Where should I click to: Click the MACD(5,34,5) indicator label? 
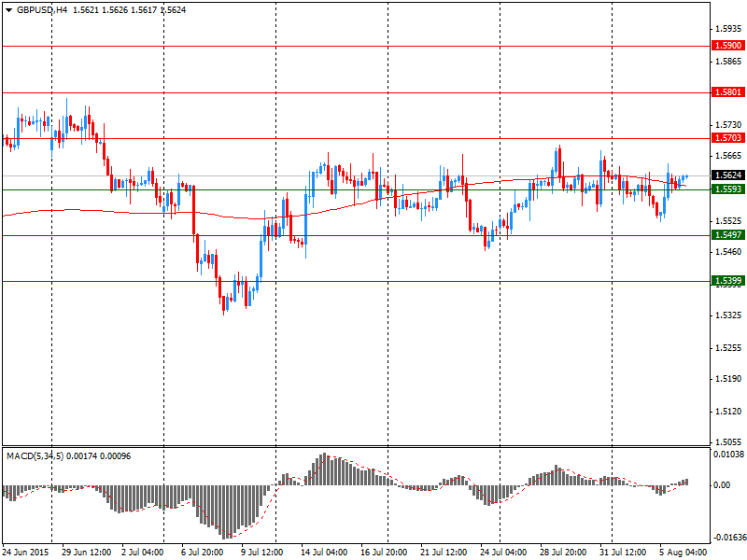(35, 456)
